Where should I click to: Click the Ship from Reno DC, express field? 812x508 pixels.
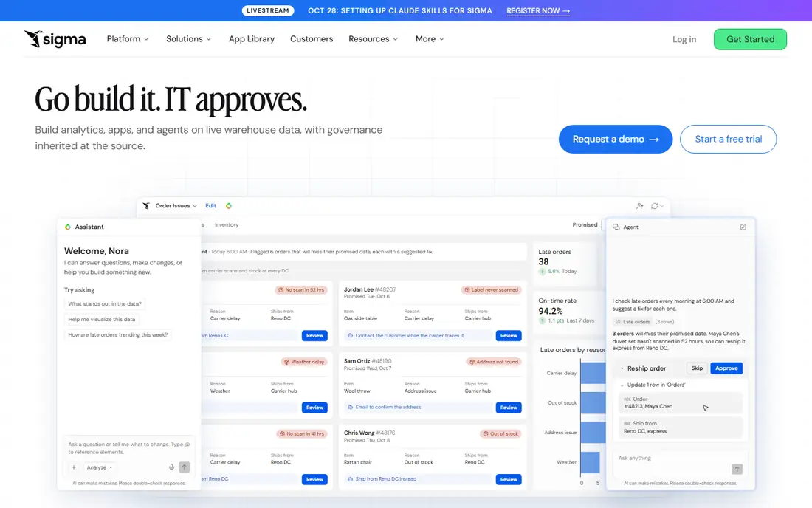[680, 428]
